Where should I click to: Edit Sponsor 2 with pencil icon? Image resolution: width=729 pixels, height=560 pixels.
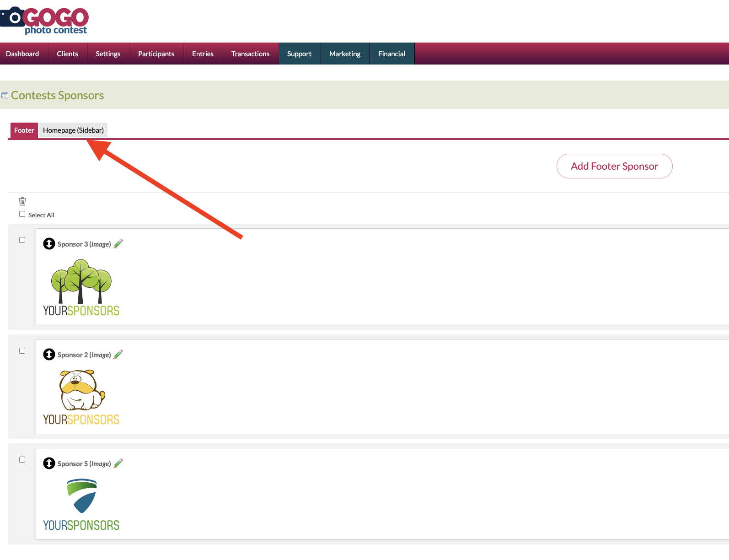click(118, 355)
